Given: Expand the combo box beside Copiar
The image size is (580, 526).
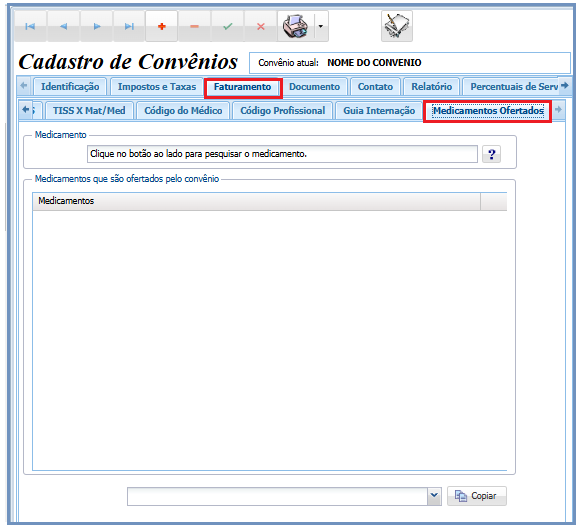Looking at the screenshot, I should tap(434, 496).
